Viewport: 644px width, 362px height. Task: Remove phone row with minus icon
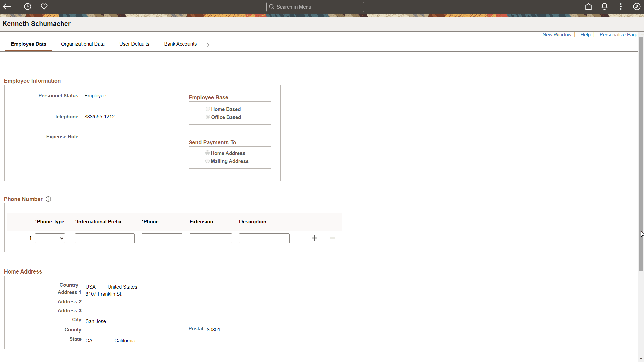(332, 238)
